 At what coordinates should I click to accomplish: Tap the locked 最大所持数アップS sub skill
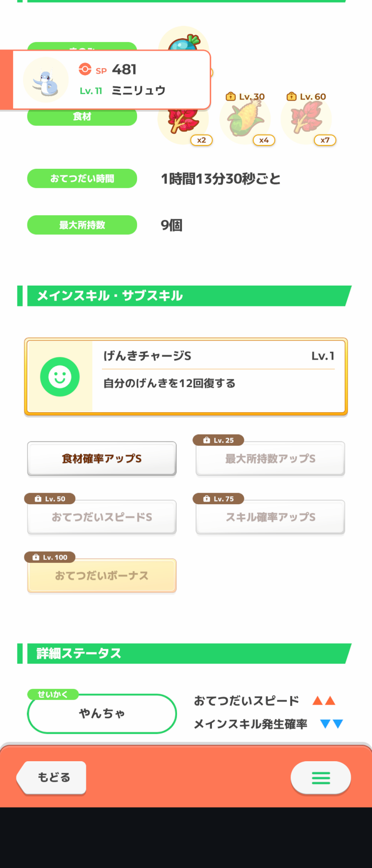click(270, 459)
